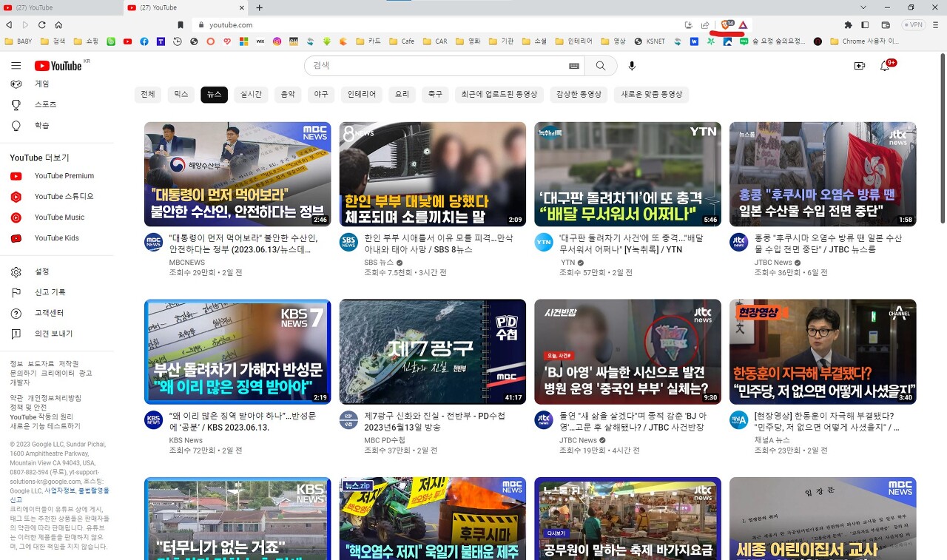
Task: Click the KBS News channel name
Action: (x=186, y=440)
